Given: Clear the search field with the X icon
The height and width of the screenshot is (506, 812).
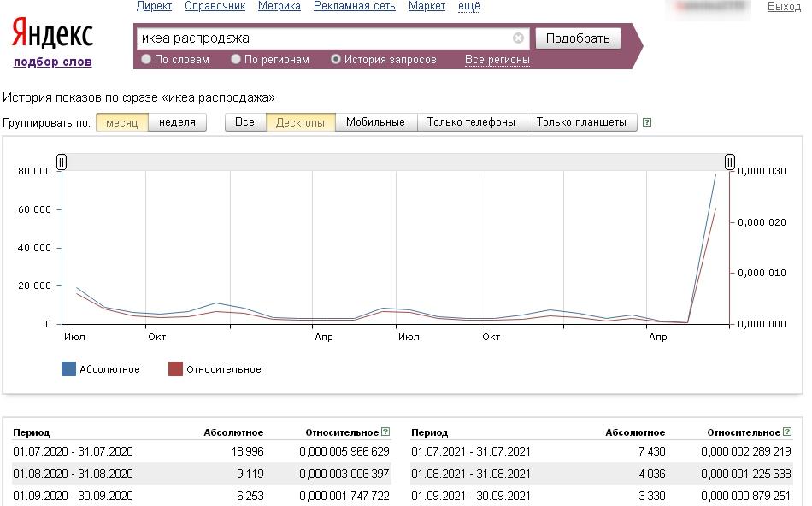Looking at the screenshot, I should 518,38.
